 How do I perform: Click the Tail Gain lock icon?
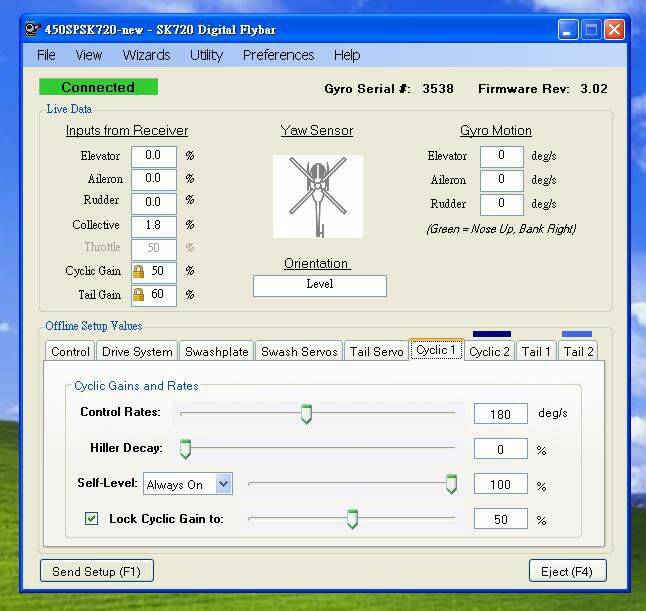click(138, 295)
